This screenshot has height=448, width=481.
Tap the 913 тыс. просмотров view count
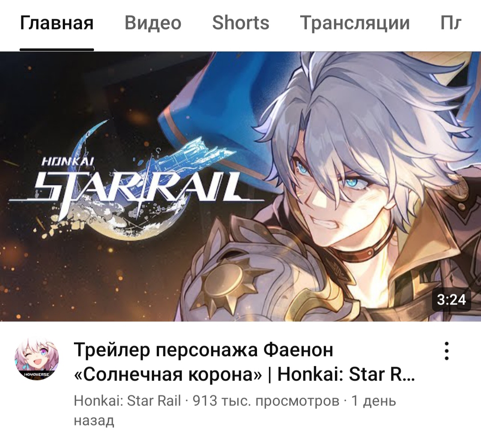click(266, 400)
